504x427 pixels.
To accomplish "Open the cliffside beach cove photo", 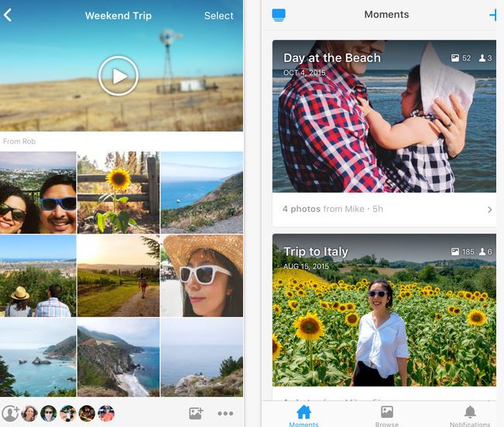I will click(118, 357).
